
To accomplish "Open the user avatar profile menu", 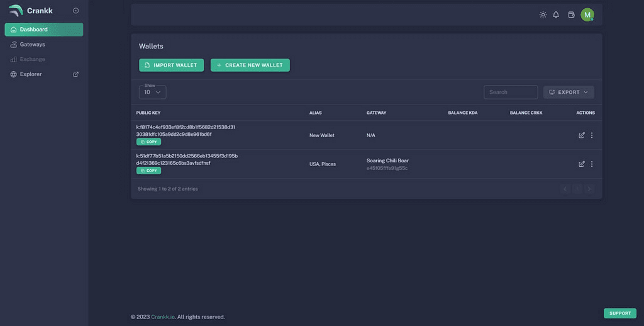I will click(x=587, y=14).
